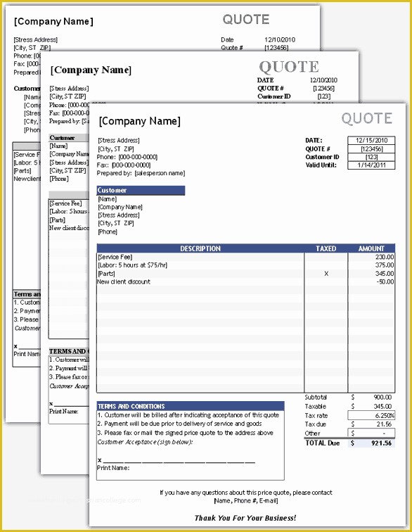Click serif QUOTE title on middle sheet
This screenshot has height=532, width=412.
289,67
